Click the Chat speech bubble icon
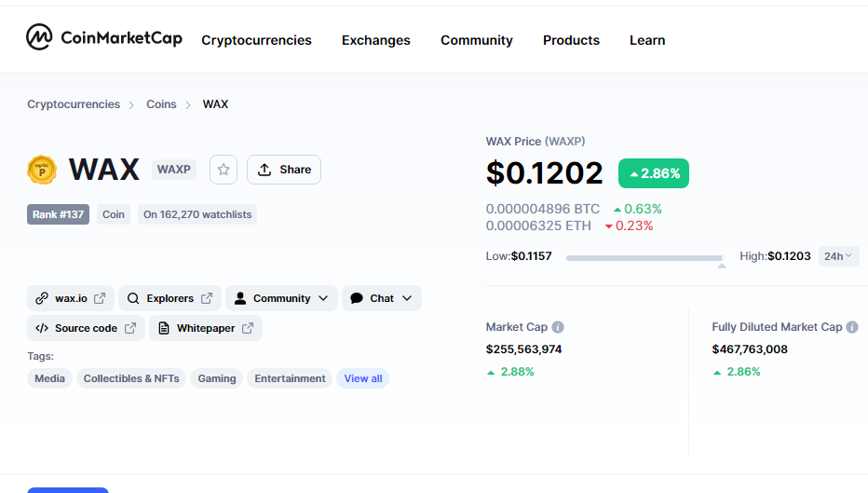The image size is (868, 493). pyautogui.click(x=357, y=298)
